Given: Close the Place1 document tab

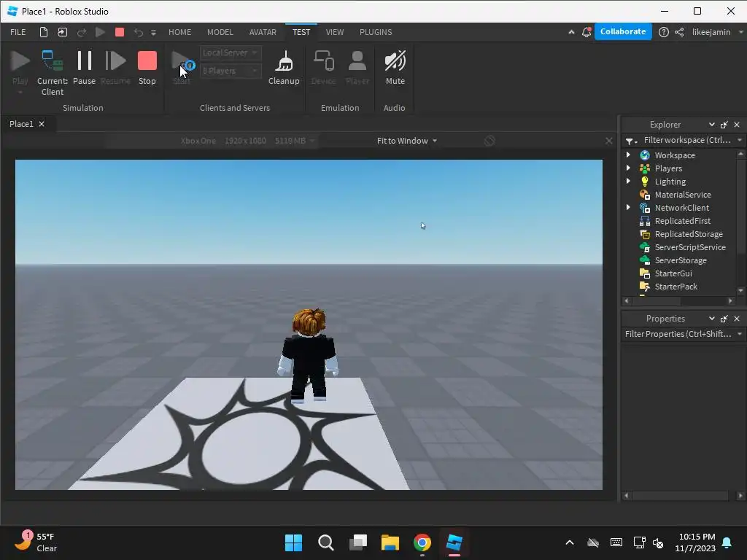Looking at the screenshot, I should coord(42,124).
